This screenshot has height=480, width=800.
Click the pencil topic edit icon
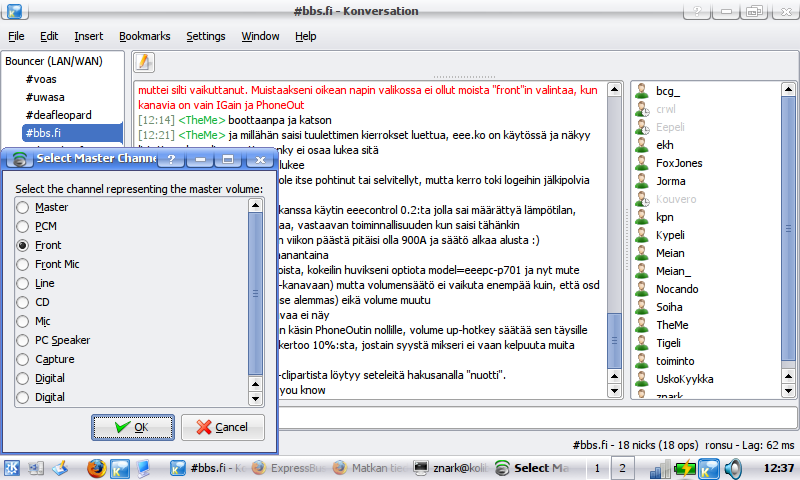[144, 62]
